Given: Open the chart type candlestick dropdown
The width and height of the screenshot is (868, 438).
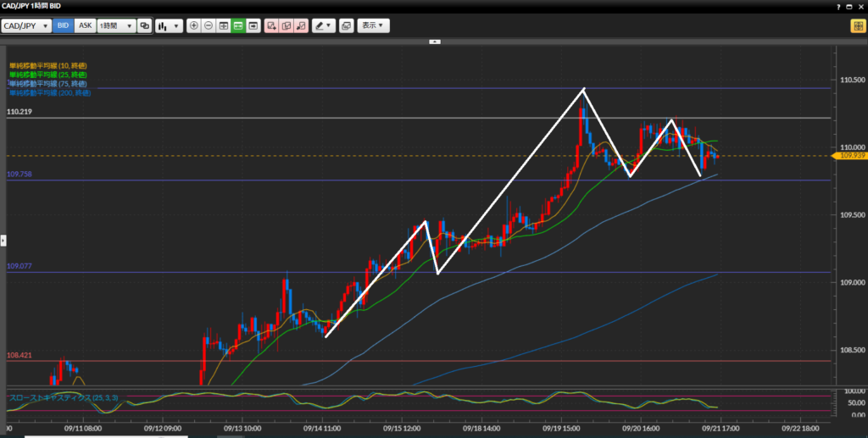Looking at the screenshot, I should click(x=169, y=25).
